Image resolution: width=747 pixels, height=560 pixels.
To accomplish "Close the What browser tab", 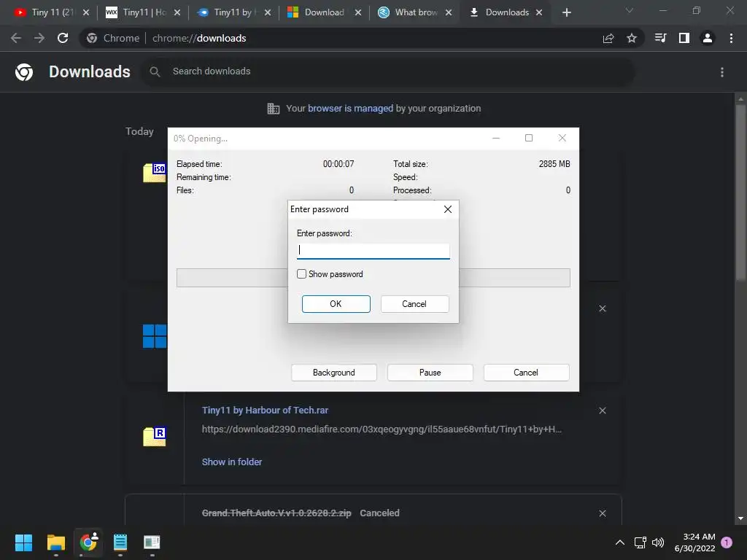I will click(449, 12).
